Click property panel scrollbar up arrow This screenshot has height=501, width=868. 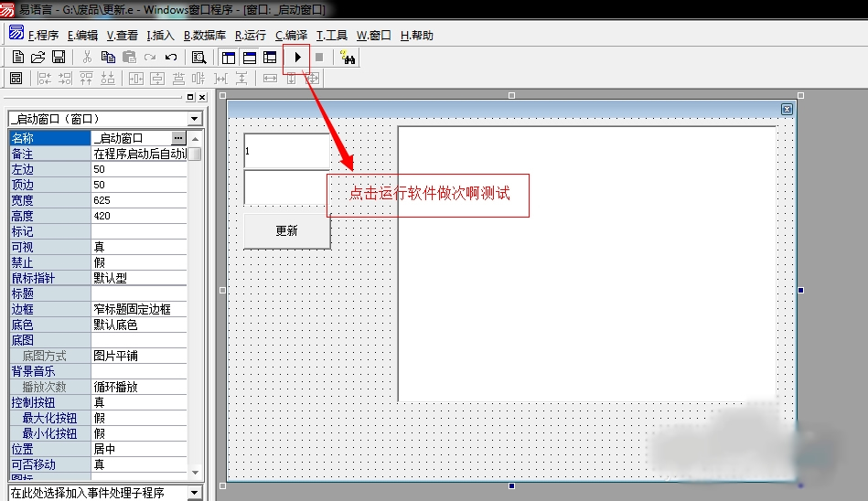tap(195, 138)
